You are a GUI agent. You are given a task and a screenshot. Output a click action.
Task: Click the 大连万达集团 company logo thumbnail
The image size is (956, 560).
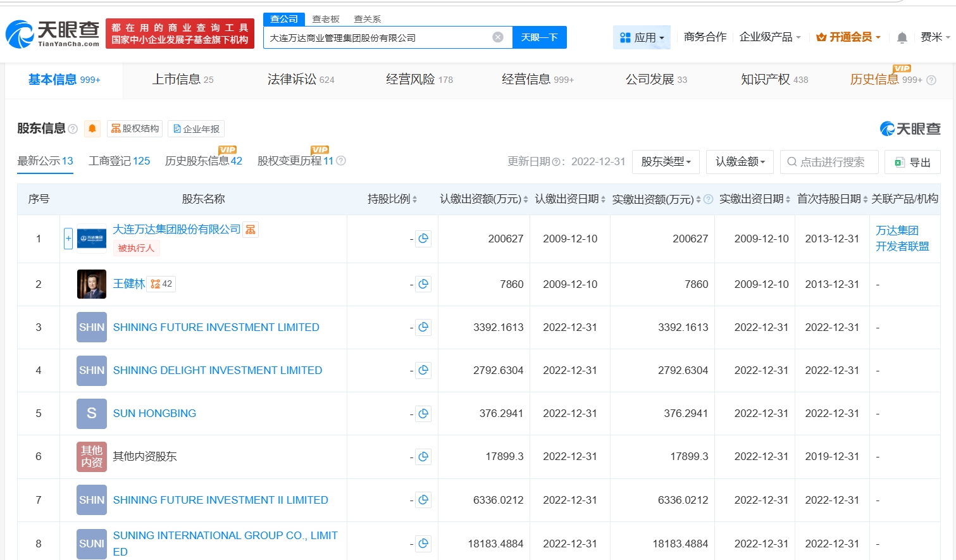pos(92,239)
